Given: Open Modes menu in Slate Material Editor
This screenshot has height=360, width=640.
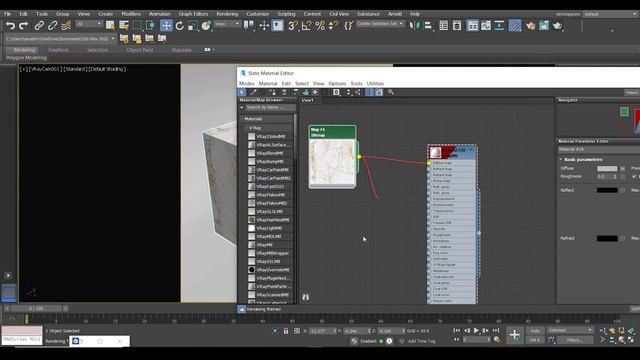Looking at the screenshot, I should 247,83.
